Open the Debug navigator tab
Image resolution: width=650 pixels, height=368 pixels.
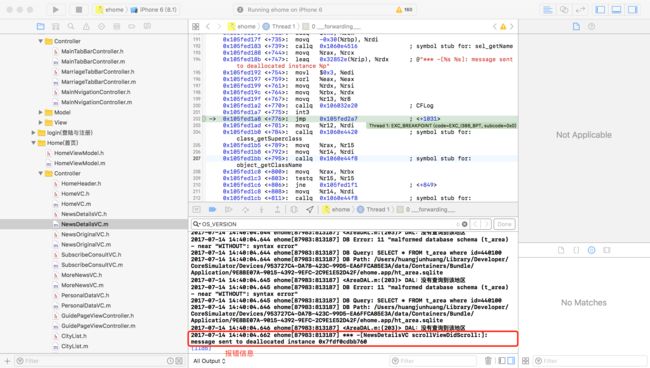pos(117,27)
